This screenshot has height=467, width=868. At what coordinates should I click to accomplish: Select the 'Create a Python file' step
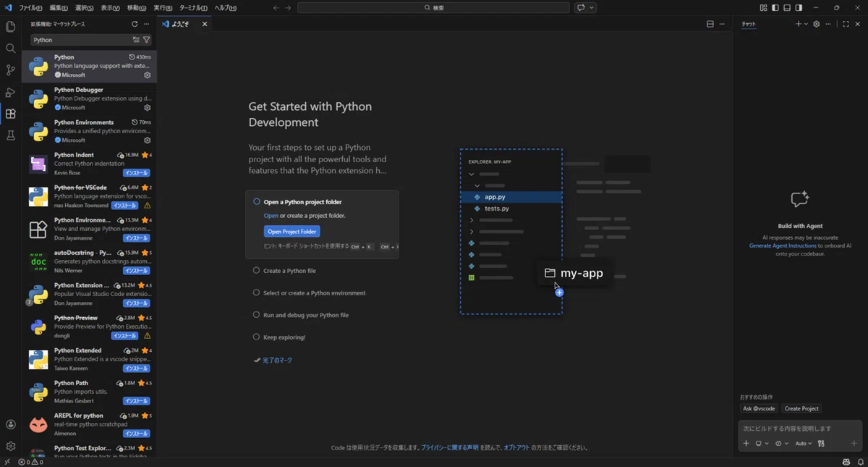pos(289,271)
